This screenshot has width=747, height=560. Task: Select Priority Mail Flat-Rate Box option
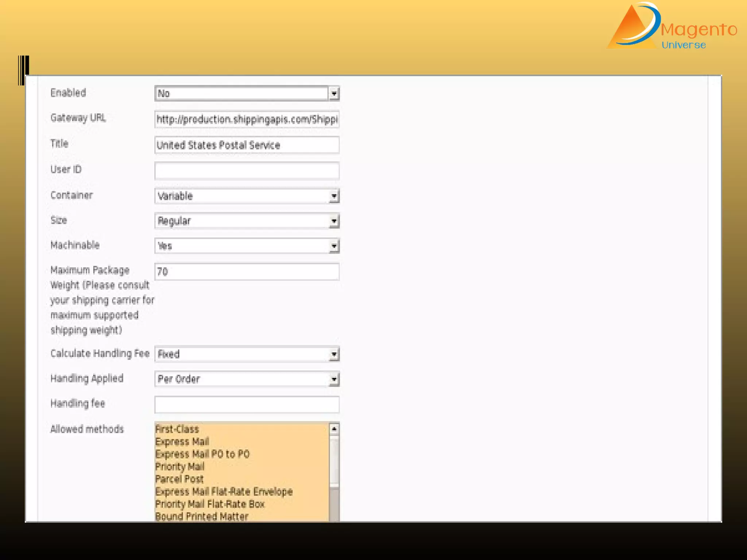[x=210, y=504]
